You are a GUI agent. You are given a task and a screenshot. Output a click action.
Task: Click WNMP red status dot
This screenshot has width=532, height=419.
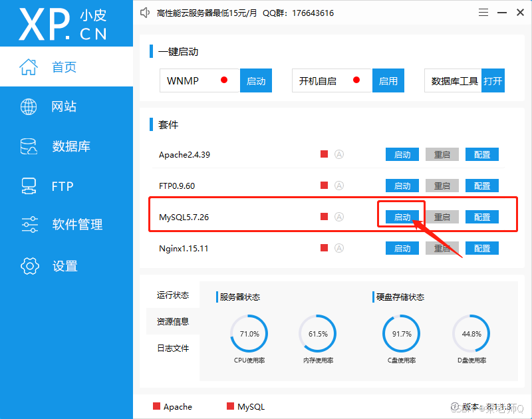pos(224,80)
